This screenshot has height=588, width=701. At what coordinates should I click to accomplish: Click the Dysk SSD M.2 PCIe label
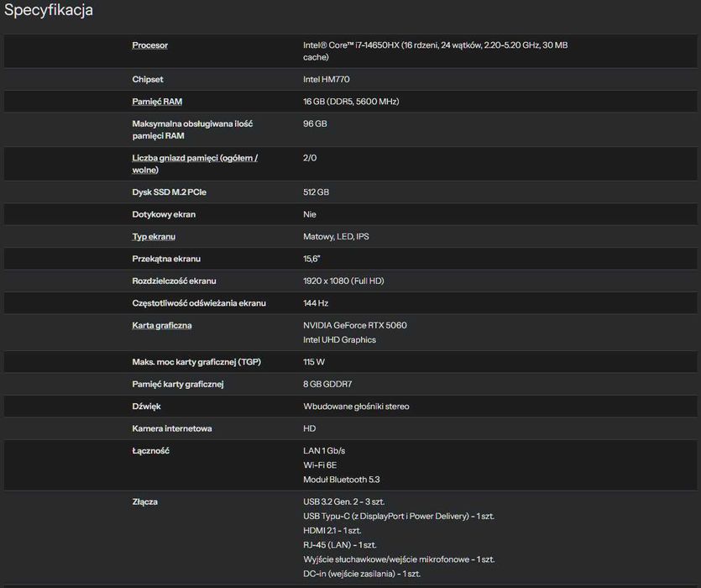(x=169, y=192)
